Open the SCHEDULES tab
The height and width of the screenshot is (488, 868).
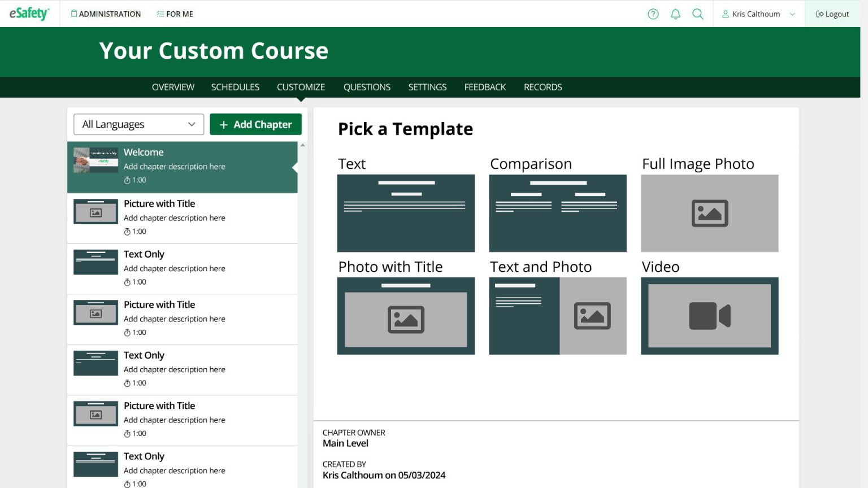235,87
